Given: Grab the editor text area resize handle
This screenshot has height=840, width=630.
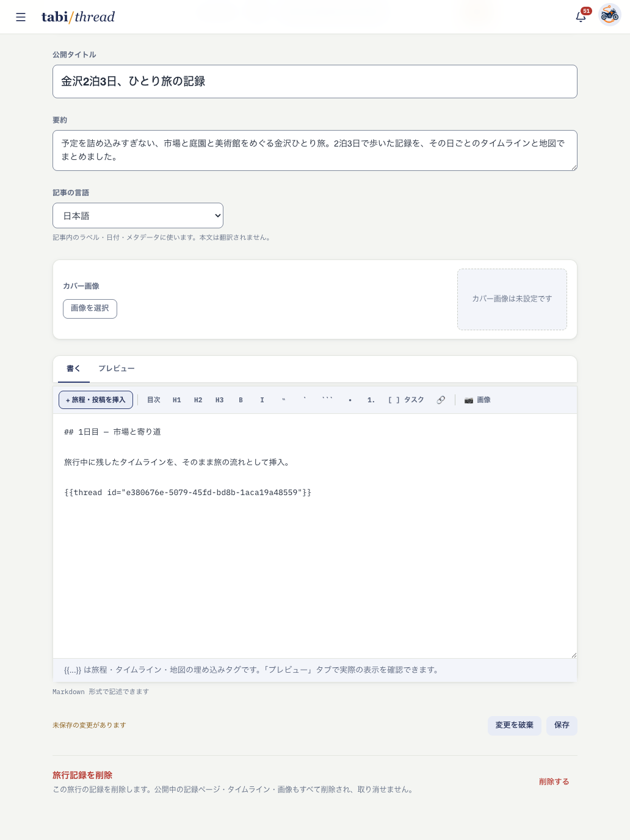Looking at the screenshot, I should (x=573, y=654).
